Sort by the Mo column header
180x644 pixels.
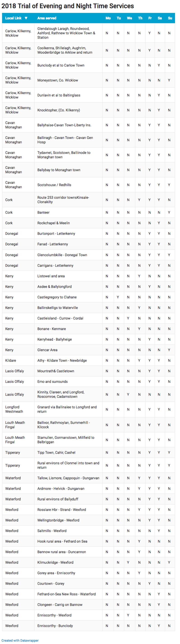pos(108,18)
